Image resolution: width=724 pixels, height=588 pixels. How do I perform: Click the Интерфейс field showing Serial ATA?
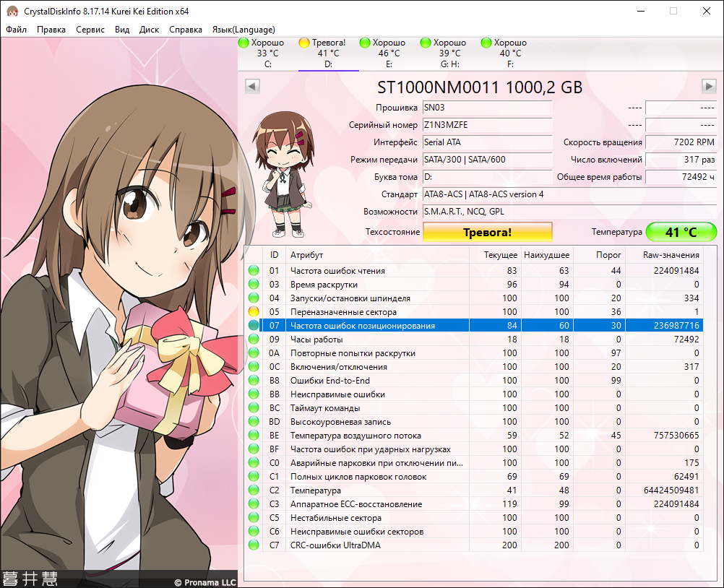(x=488, y=142)
